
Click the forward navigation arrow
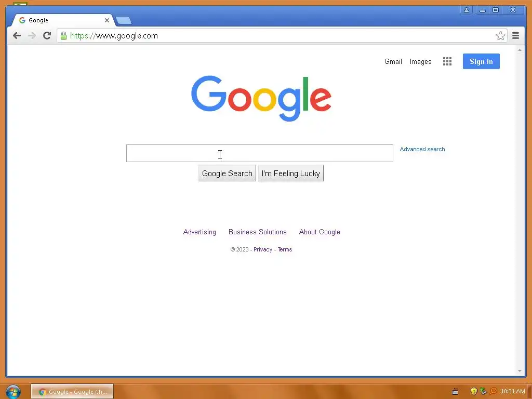click(32, 36)
